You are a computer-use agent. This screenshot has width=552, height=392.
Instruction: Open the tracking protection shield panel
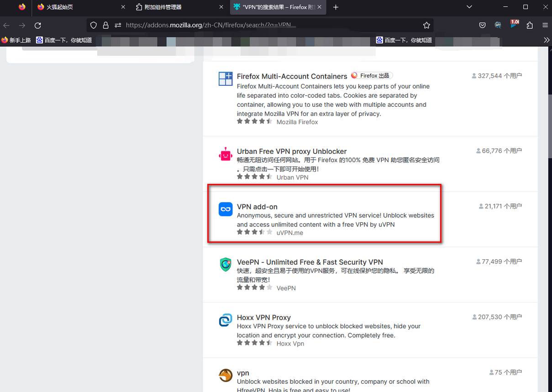click(94, 25)
